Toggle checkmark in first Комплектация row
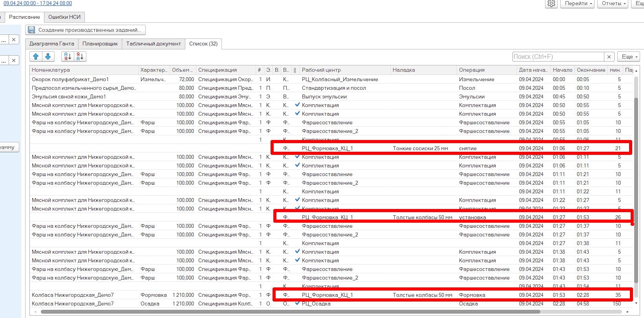 (297, 105)
